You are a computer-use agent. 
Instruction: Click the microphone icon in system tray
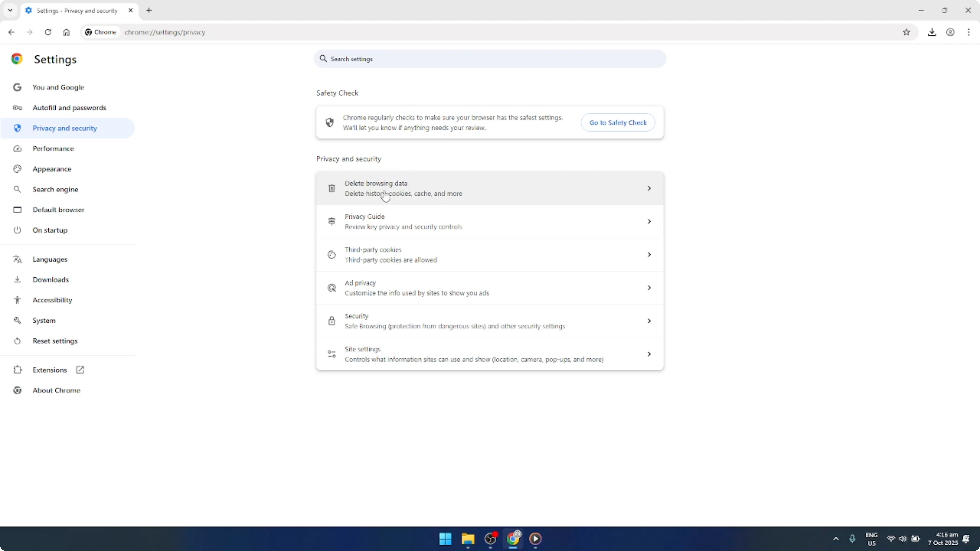852,539
